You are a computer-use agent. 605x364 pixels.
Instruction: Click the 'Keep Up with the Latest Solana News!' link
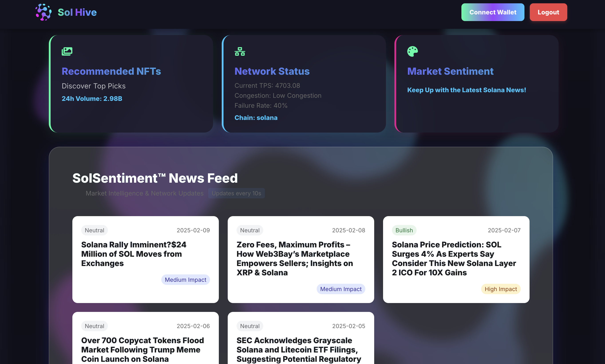[466, 90]
